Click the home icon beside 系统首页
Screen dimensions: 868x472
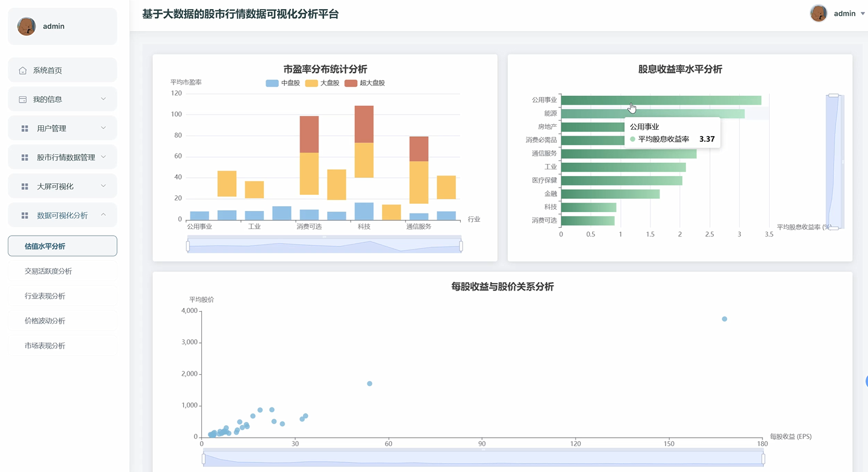coord(23,71)
